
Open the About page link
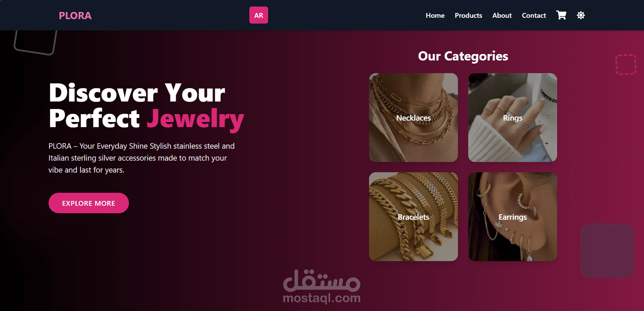[x=502, y=15]
